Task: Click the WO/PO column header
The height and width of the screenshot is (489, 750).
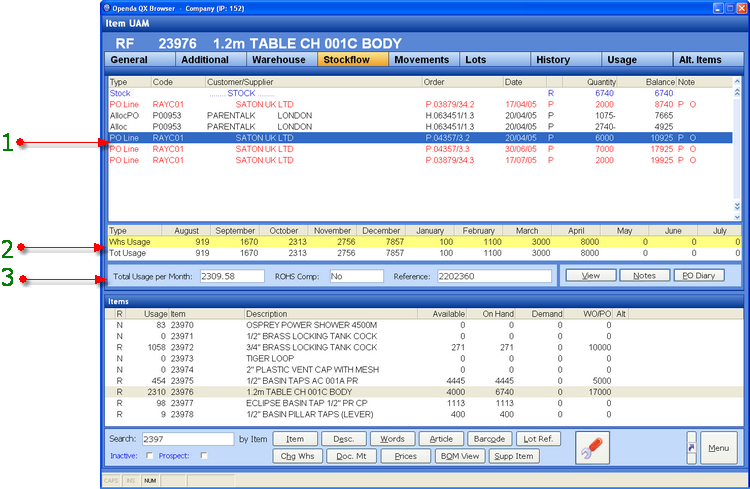Action: point(589,314)
